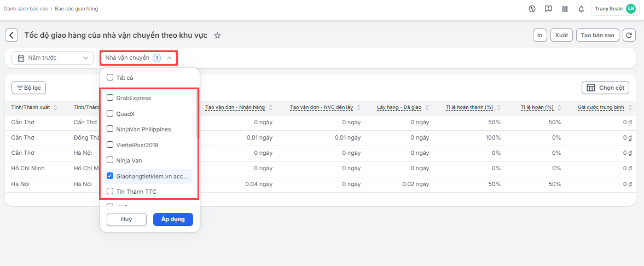This screenshot has height=266, width=644.
Task: Star this report as favorite
Action: [217, 36]
